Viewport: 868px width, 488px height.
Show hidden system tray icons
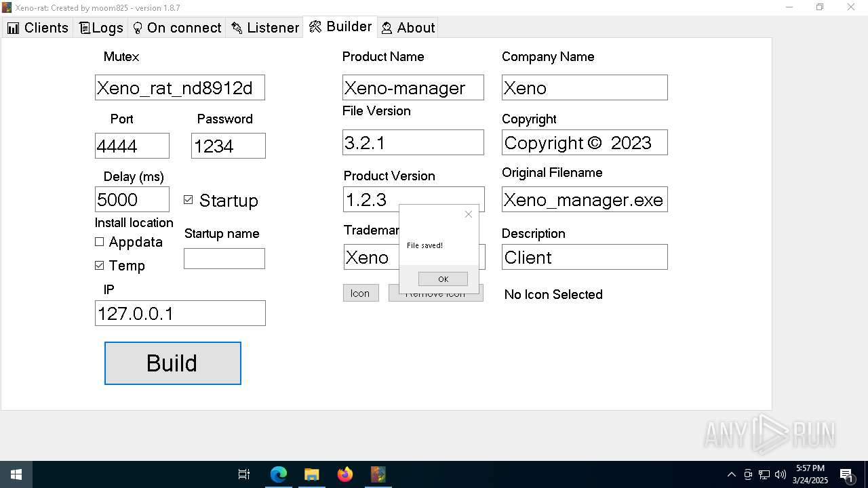(731, 474)
